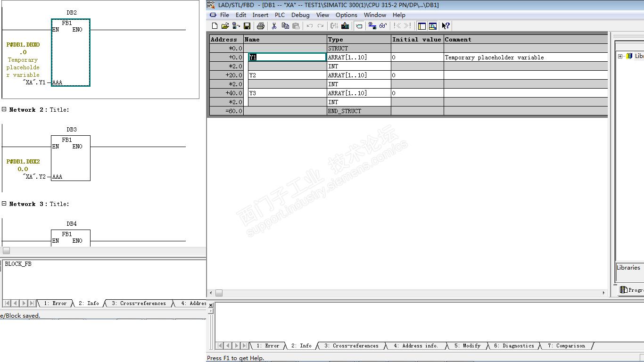Open the Insert menu
Viewport: 644px width, 362px height.
click(x=260, y=15)
